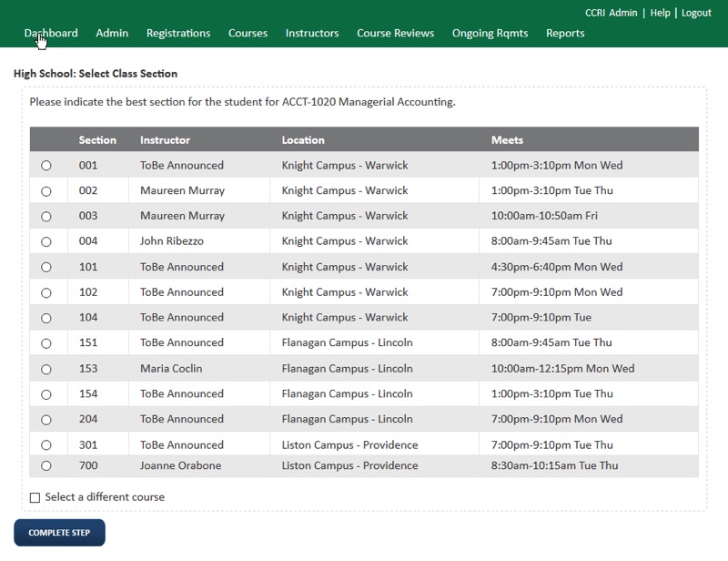
Task: Go to Course Reviews
Action: [x=396, y=34]
